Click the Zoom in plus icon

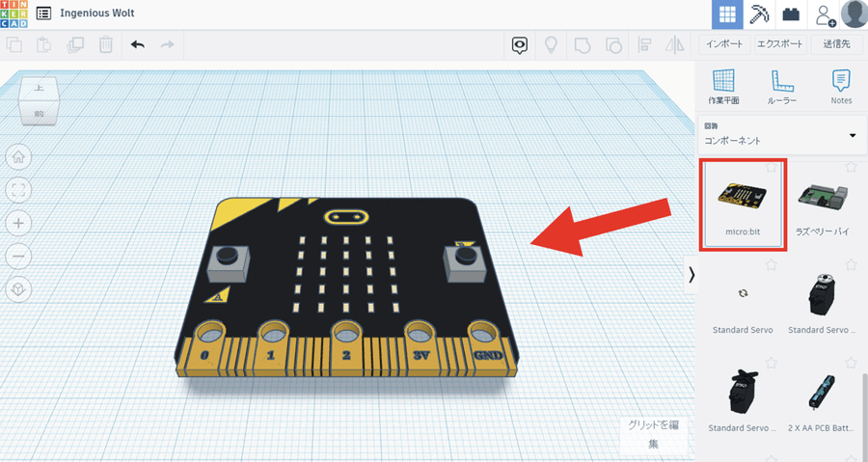tap(18, 224)
